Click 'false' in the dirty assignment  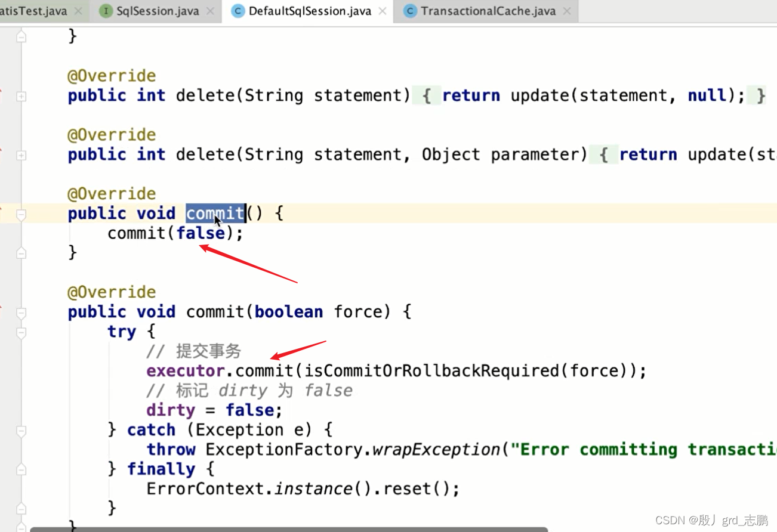coord(249,410)
